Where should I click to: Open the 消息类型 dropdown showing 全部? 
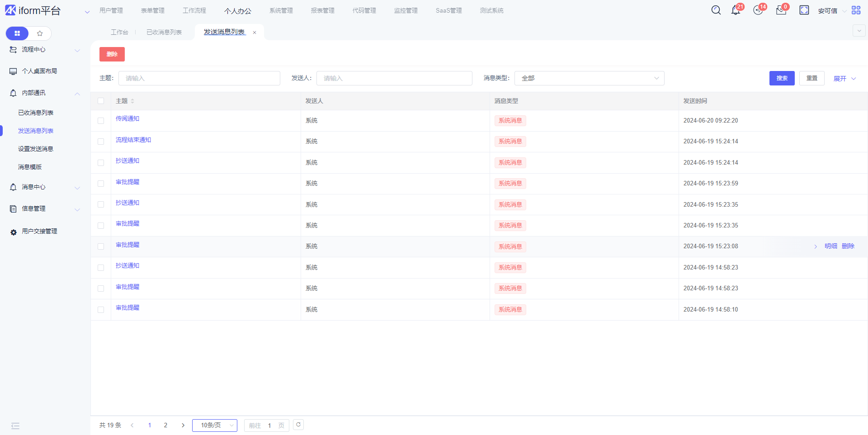[x=589, y=78]
